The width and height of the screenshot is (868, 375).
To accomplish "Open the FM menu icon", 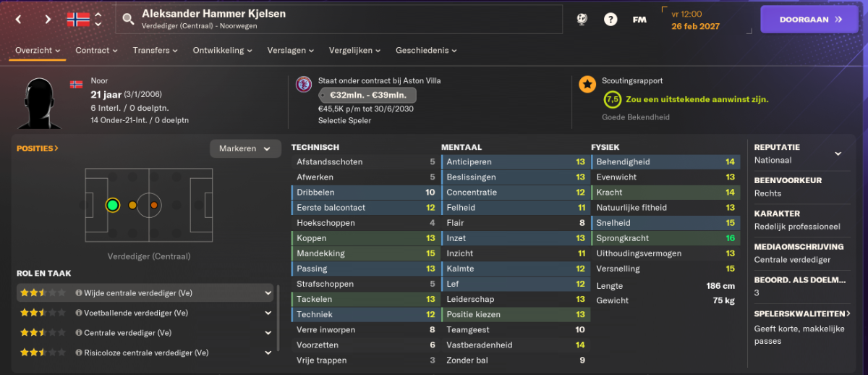I will click(639, 20).
